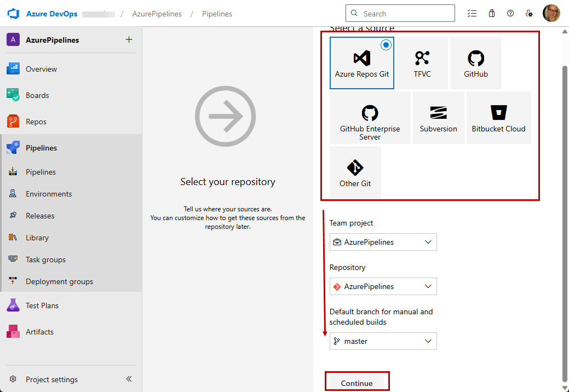The height and width of the screenshot is (392, 569).
Task: Open Library in sidebar
Action: [71, 238]
